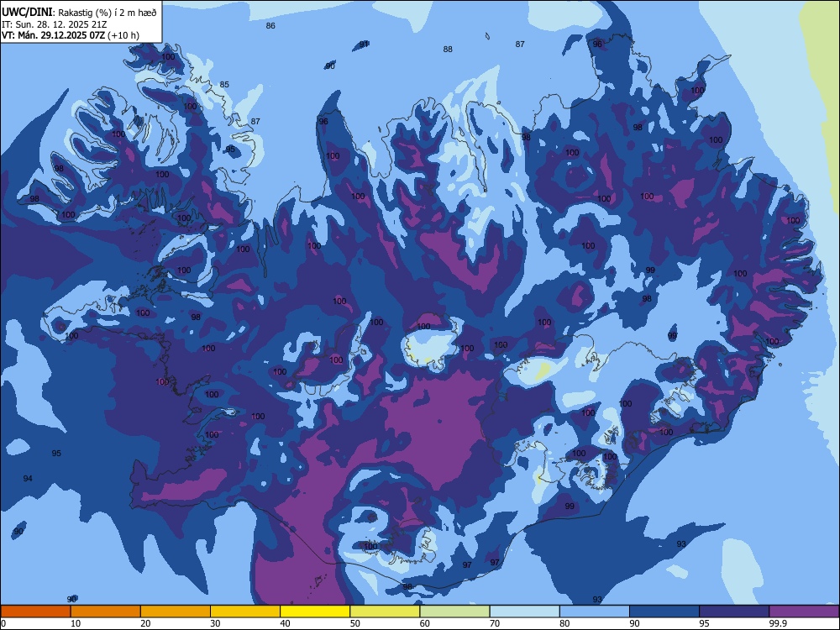Click the 'Rakastig (%) í 2 m hæð' label
Viewport: 840px width, 630px height.
point(108,13)
